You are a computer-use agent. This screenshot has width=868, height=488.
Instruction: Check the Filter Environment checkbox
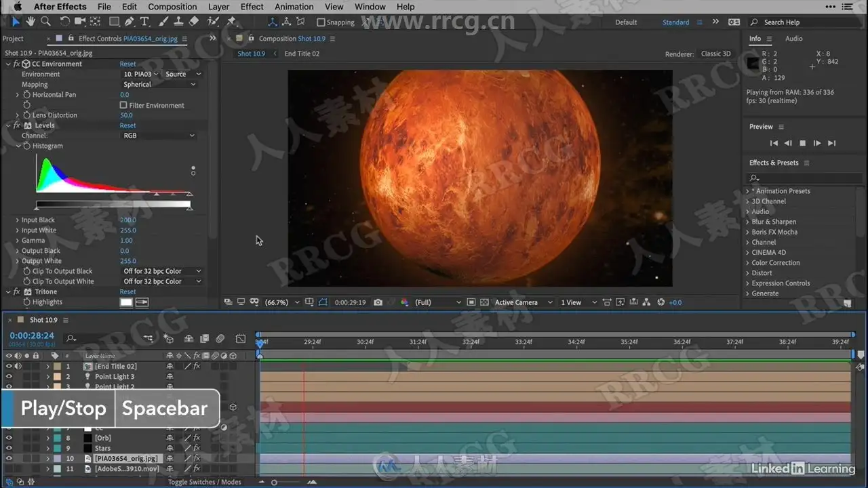123,105
